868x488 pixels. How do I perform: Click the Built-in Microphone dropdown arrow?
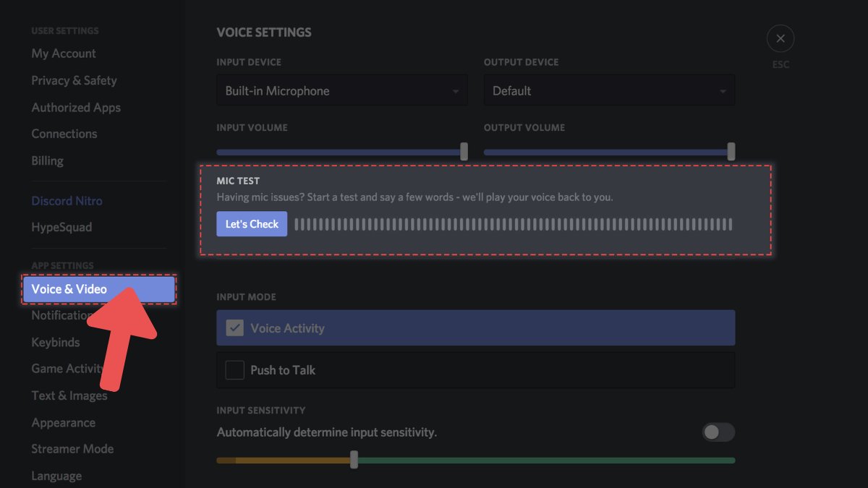click(x=456, y=92)
